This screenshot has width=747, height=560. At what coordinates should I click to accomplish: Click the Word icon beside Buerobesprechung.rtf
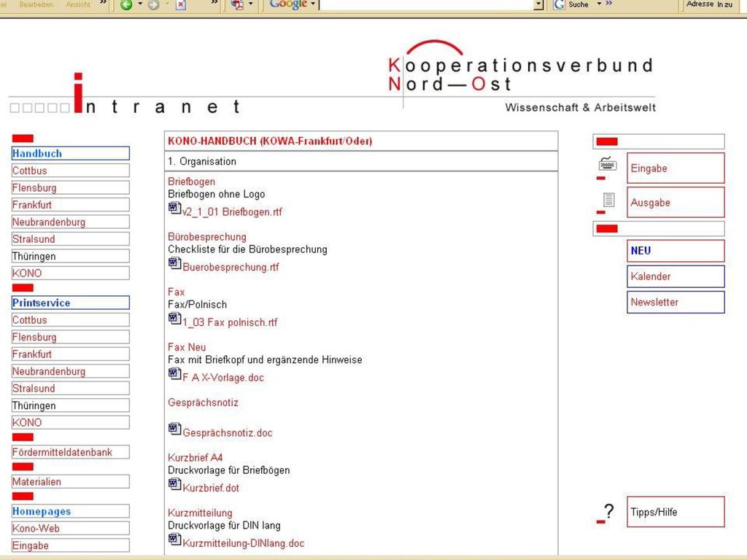tap(174, 264)
